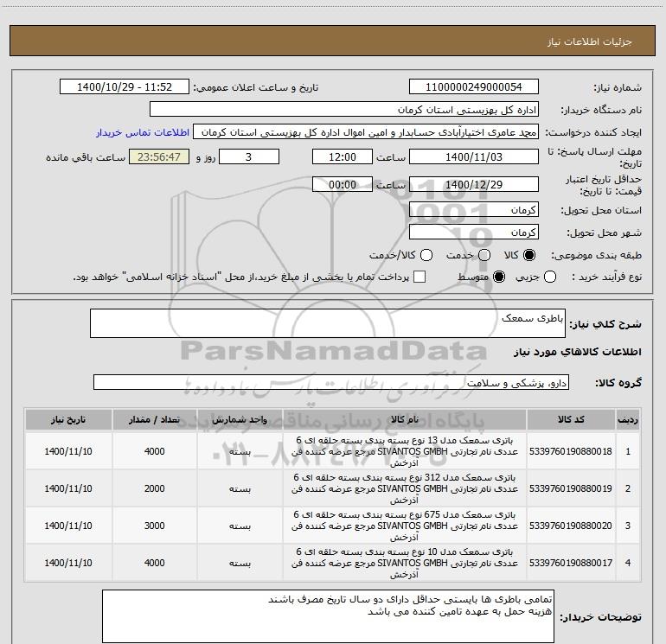This screenshot has height=644, width=666.
Task: Click the شماره نیاز field 1100000249000054
Action: pos(474,87)
